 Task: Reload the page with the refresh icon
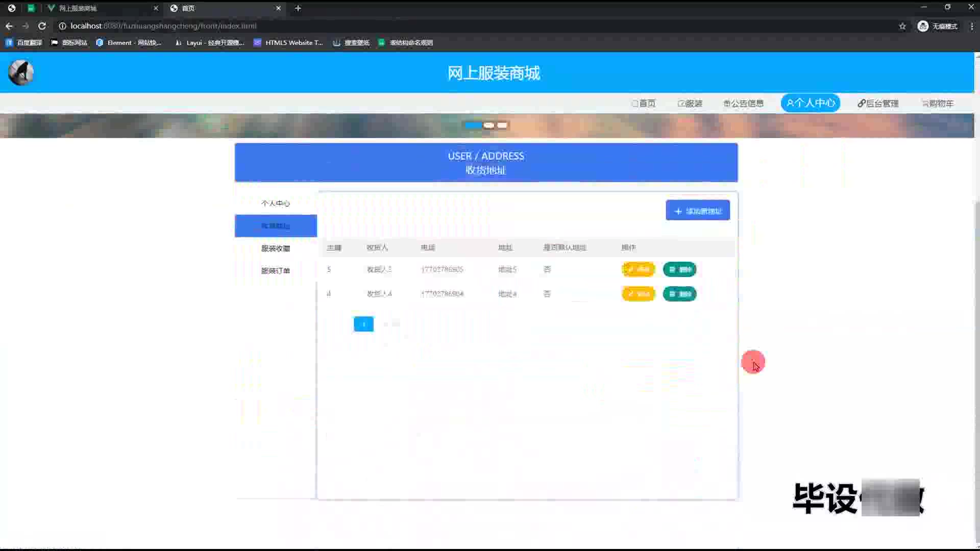[x=42, y=26]
